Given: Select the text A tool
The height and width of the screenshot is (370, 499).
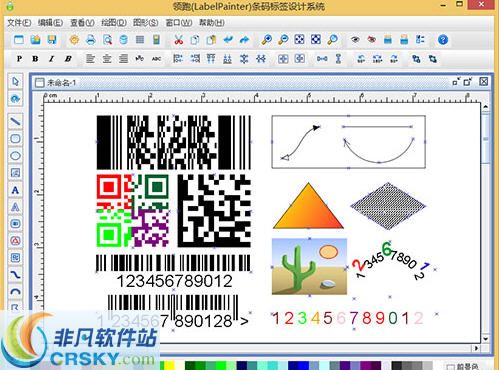Looking at the screenshot, I should [15, 190].
